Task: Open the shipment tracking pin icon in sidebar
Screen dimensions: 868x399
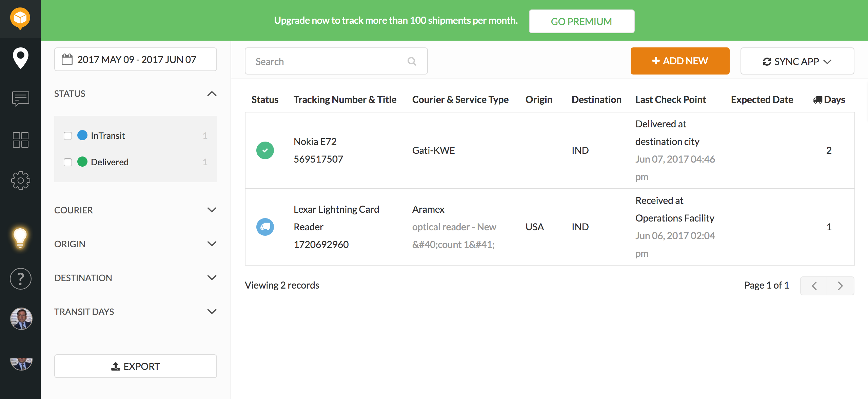Action: coord(20,58)
